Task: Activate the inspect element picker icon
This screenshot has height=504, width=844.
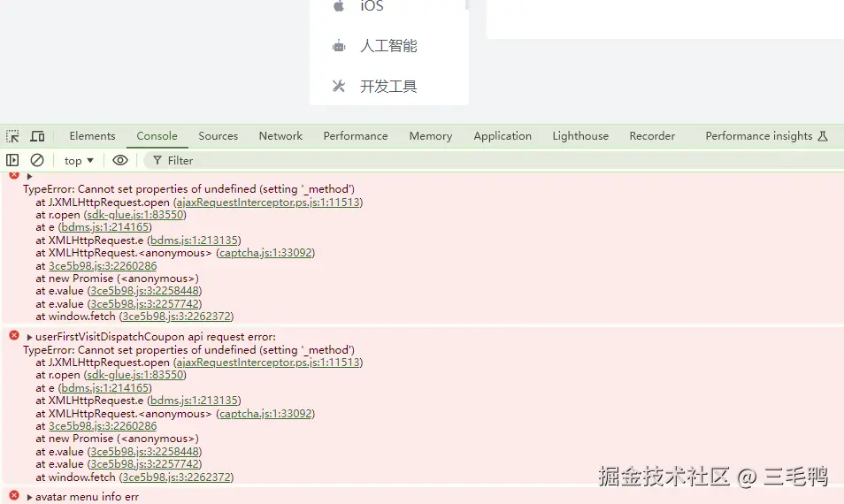Action: [x=12, y=136]
